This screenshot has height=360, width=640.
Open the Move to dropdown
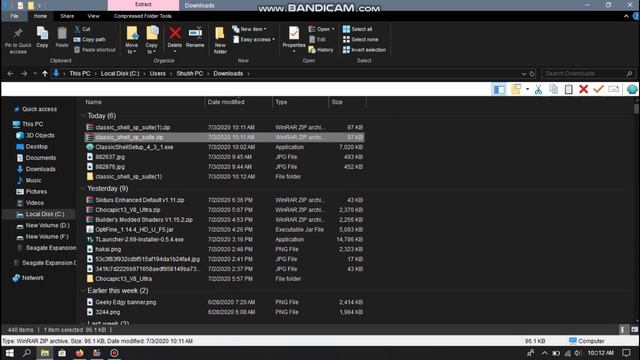131,40
